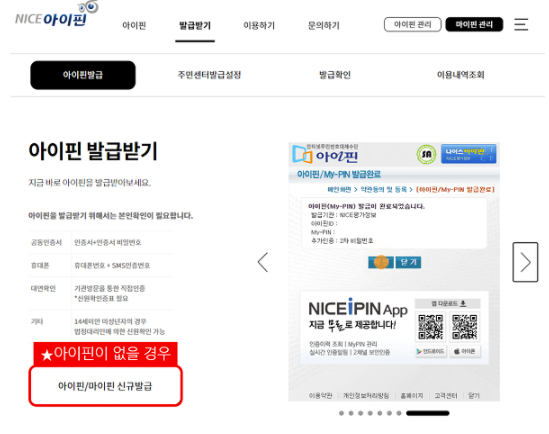
Task: Select the fourth carousel dot
Action: [x=370, y=413]
